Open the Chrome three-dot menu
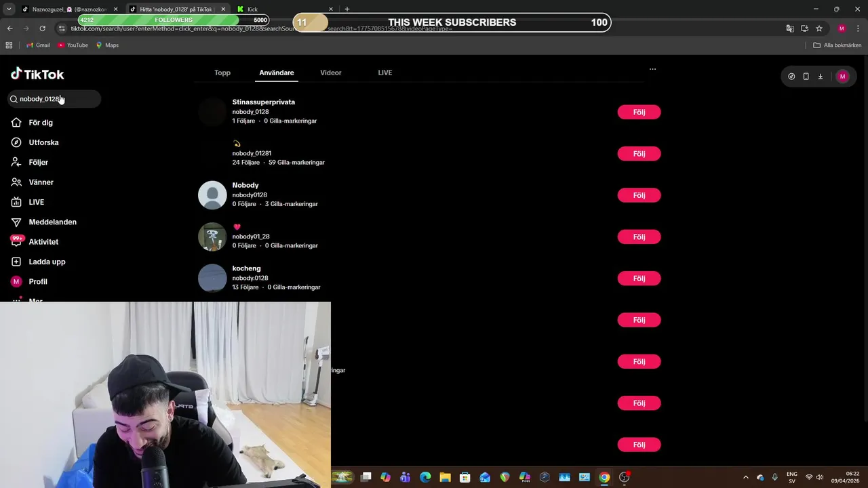 coord(856,28)
